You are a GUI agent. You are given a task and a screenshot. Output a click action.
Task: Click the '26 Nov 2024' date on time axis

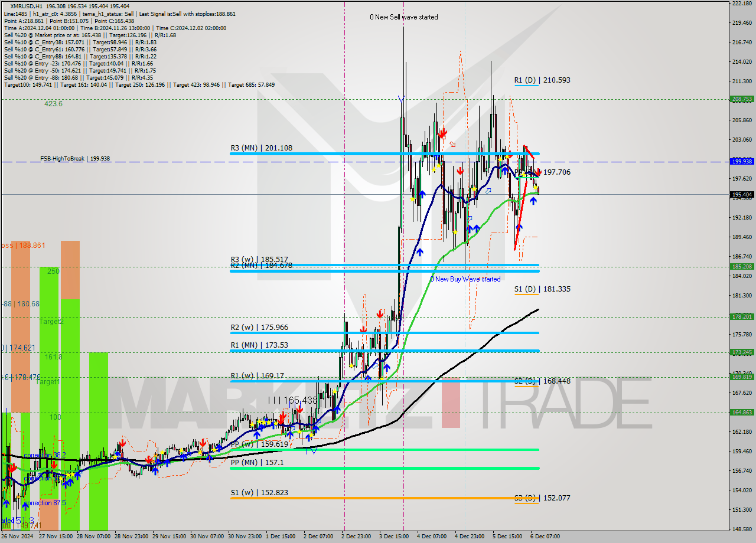click(17, 537)
